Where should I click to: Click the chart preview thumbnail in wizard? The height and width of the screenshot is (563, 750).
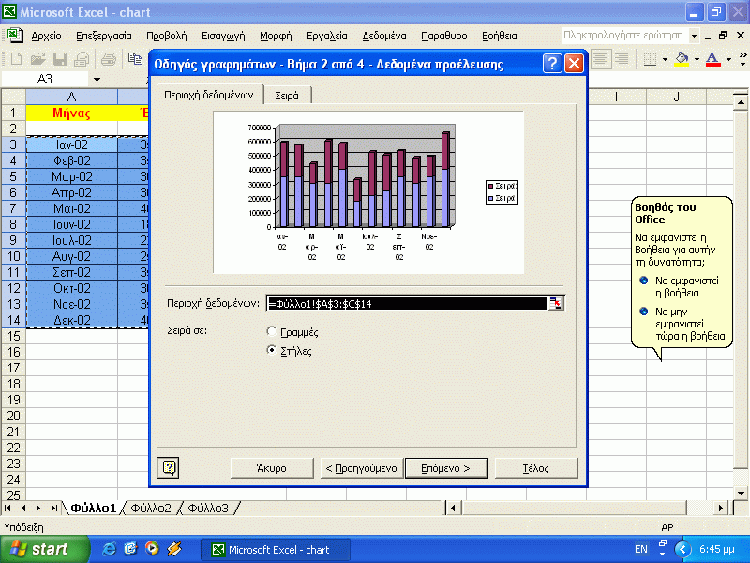coord(368,192)
